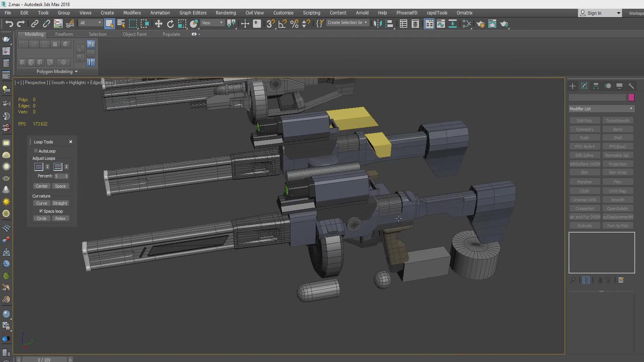Open Render Setup teapot icon

(480, 24)
